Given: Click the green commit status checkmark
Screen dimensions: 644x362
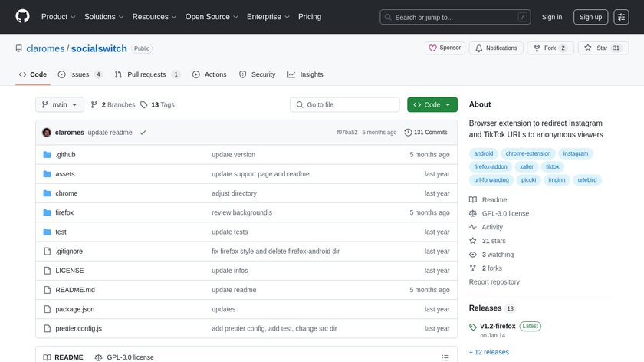Looking at the screenshot, I should tap(143, 133).
